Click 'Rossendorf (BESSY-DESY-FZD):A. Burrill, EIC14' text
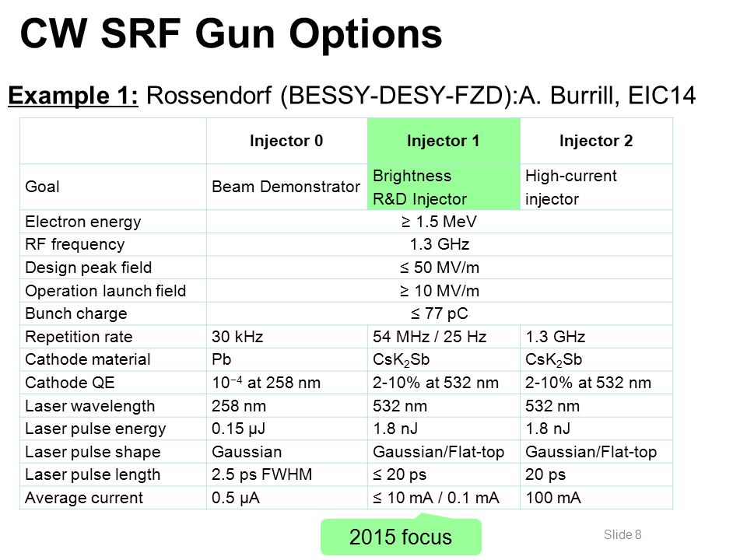 click(421, 96)
